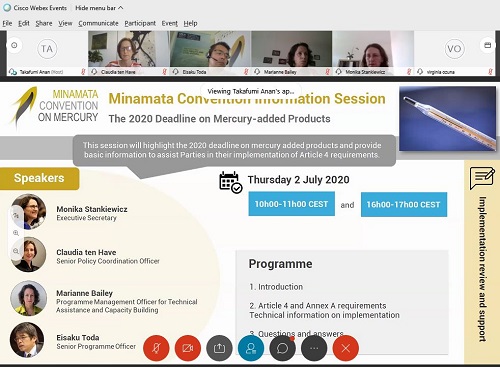Open more options ellipsis button
The image size is (500, 367).
(314, 348)
